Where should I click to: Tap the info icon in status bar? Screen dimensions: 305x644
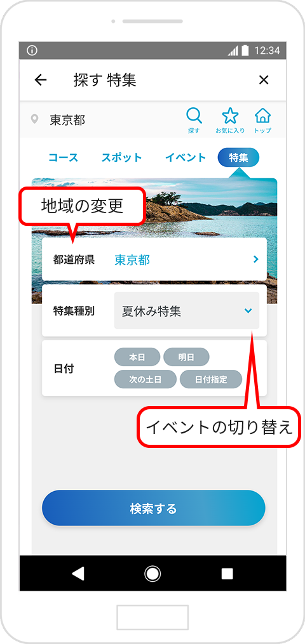(32, 51)
